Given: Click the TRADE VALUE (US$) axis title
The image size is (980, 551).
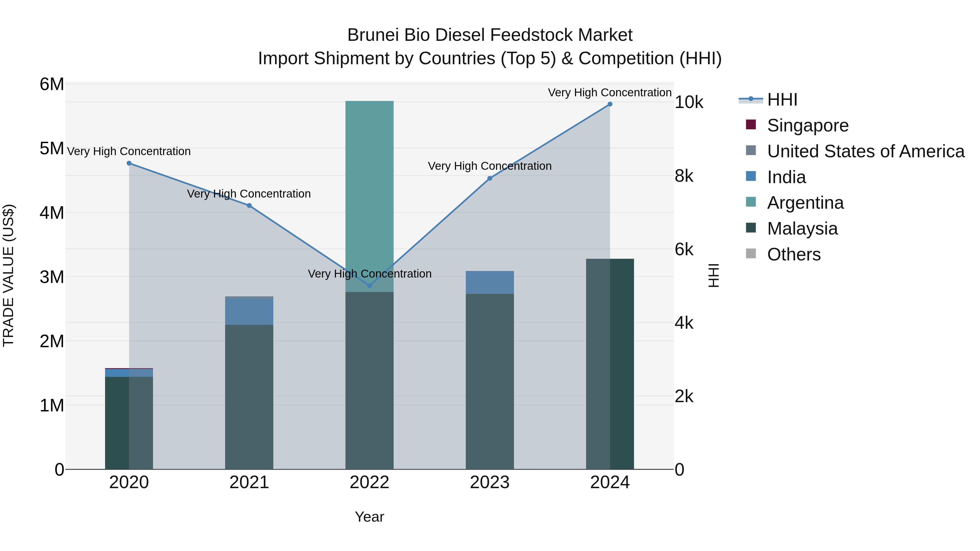Looking at the screenshot, I should click(8, 275).
